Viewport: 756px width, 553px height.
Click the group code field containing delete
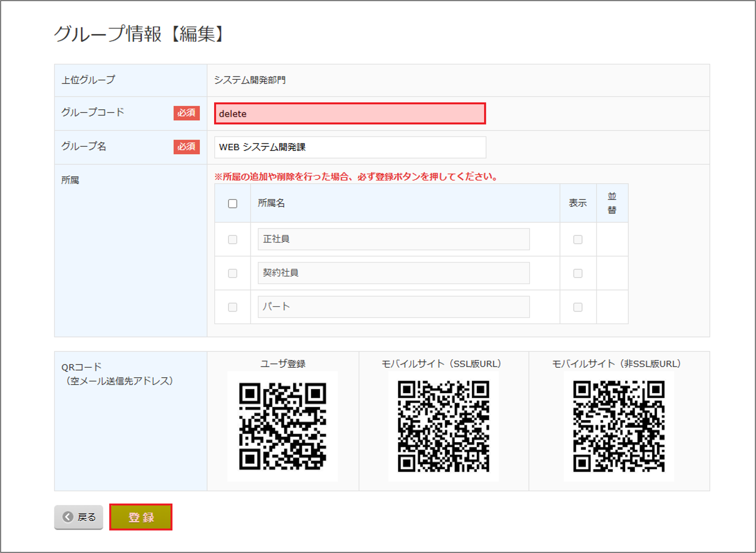point(350,114)
